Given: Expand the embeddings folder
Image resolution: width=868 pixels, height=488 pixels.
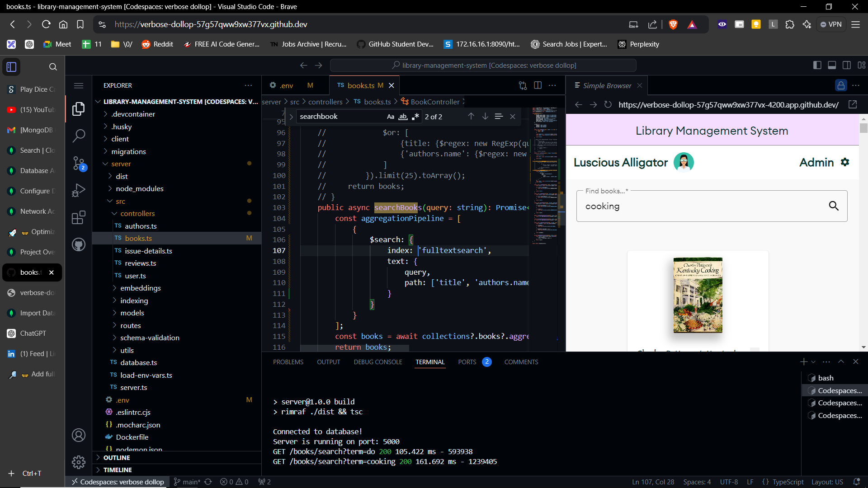Looking at the screenshot, I should 140,288.
